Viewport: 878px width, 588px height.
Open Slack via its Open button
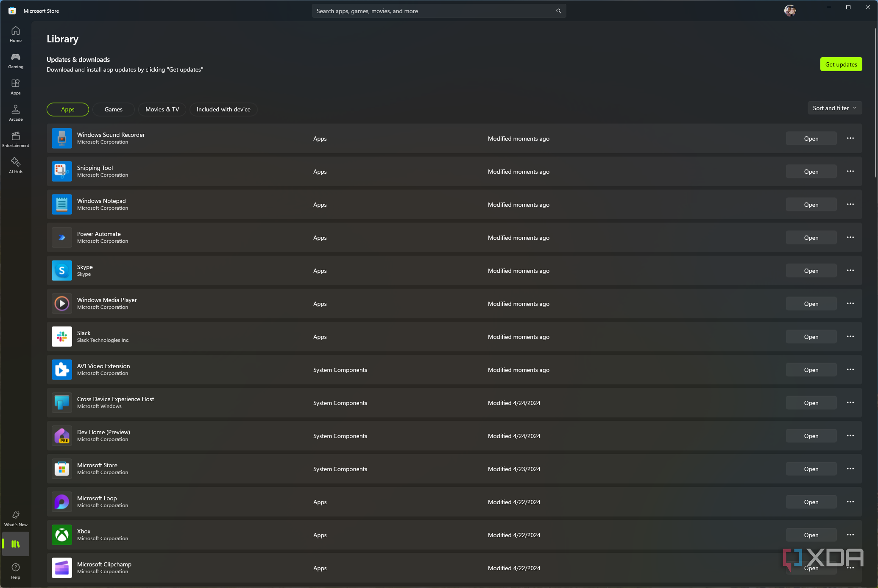click(811, 337)
